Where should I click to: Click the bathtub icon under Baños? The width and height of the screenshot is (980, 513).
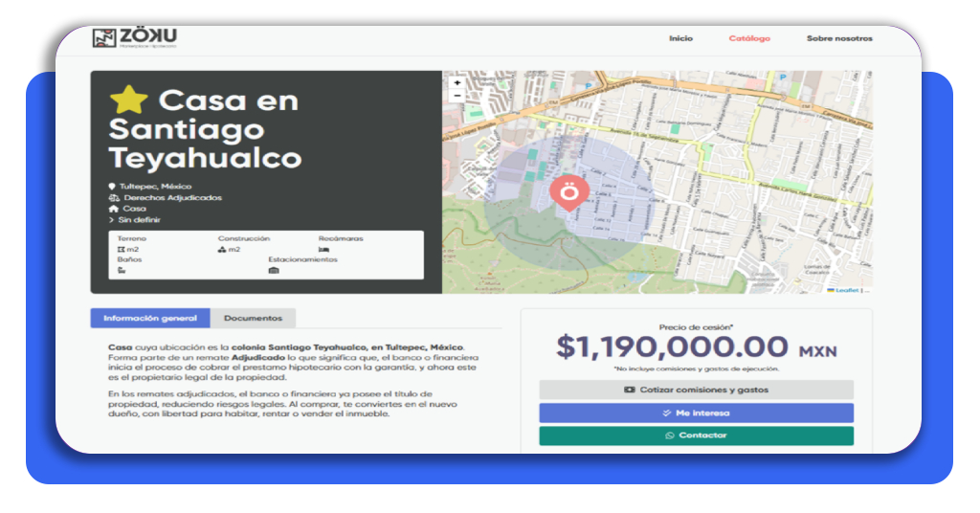pyautogui.click(x=122, y=271)
